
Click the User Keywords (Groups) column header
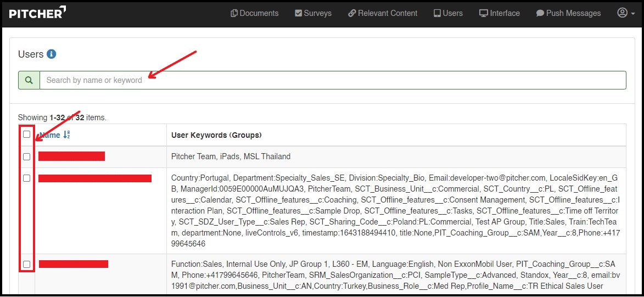coord(216,135)
